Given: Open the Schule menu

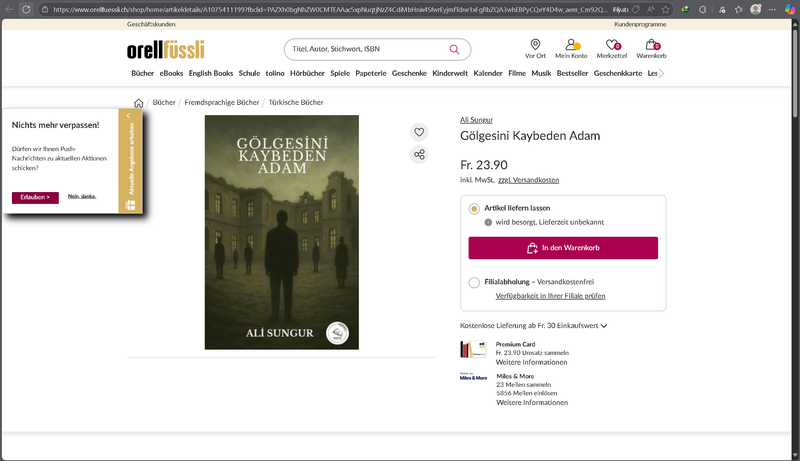Looking at the screenshot, I should click(x=249, y=73).
